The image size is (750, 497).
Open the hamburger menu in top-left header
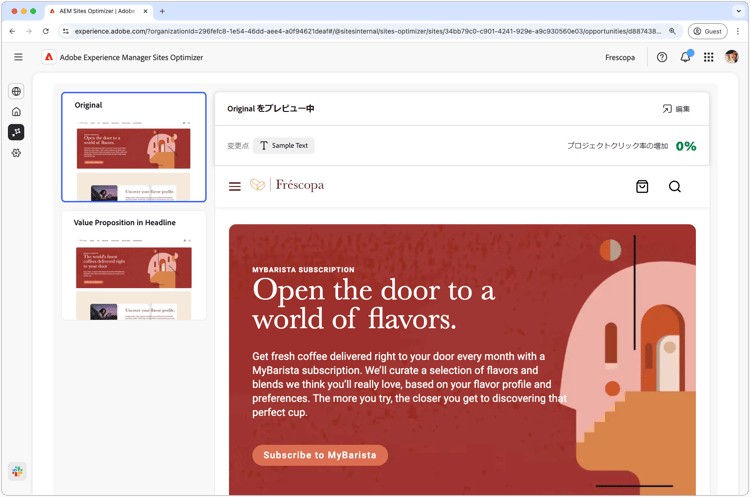[x=18, y=57]
